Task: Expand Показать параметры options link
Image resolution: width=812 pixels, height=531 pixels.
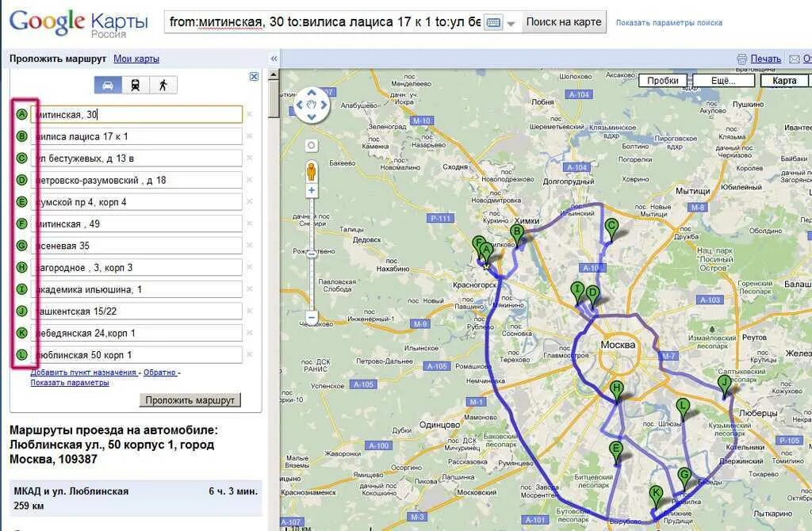Action: [70, 383]
